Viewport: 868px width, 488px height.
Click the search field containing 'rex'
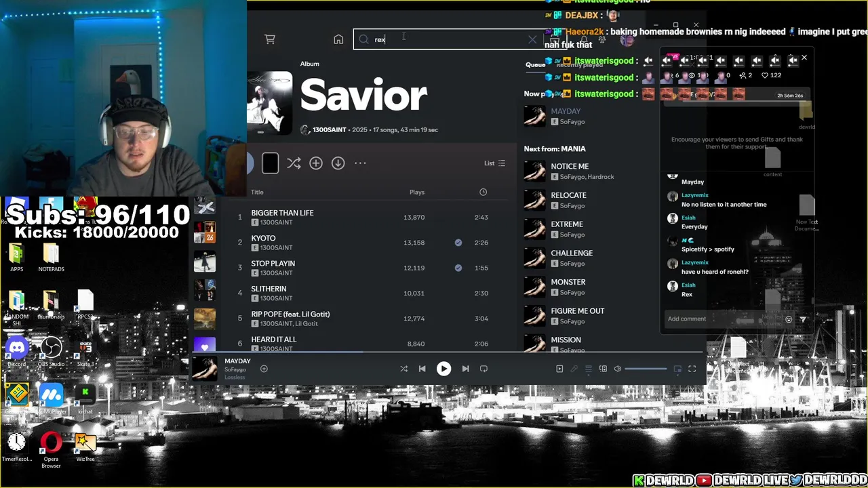tap(448, 39)
